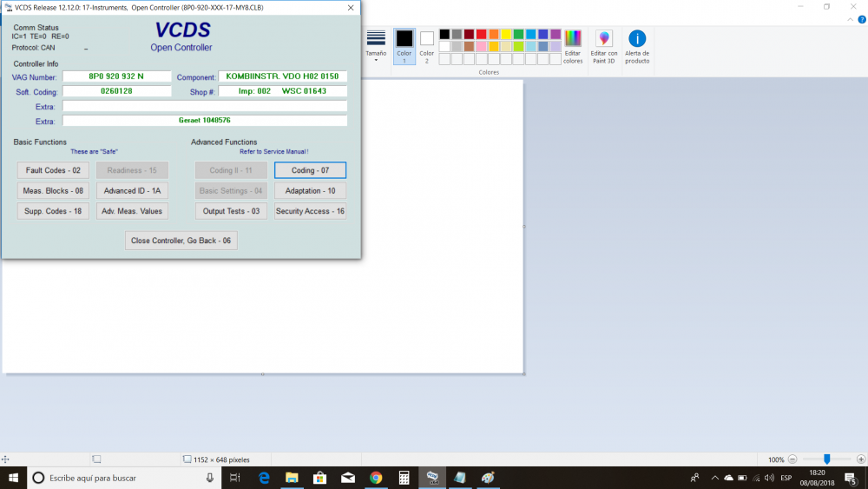Open Security Access - 16
Image resolution: width=868 pixels, height=489 pixels.
(310, 211)
